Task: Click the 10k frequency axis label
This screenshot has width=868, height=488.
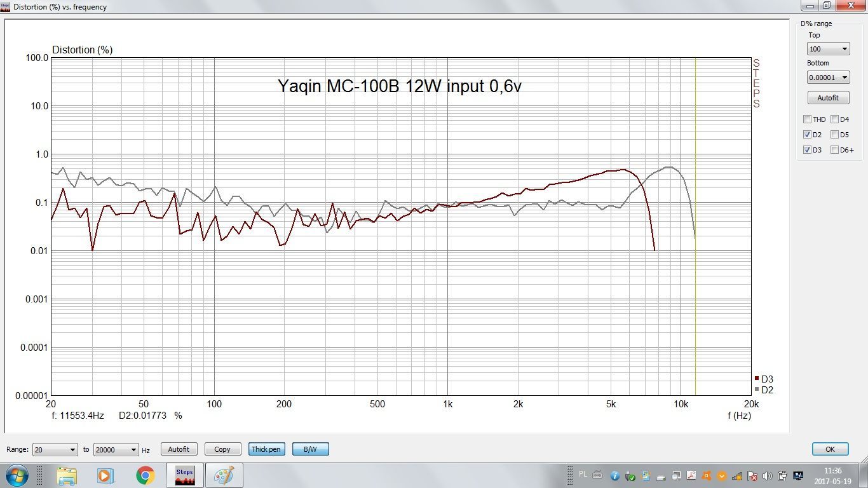Action: [x=681, y=404]
